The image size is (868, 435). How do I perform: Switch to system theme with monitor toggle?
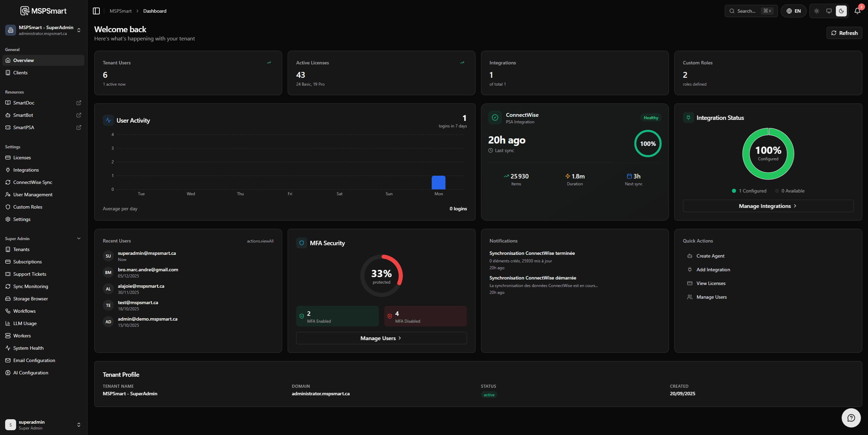pyautogui.click(x=829, y=11)
